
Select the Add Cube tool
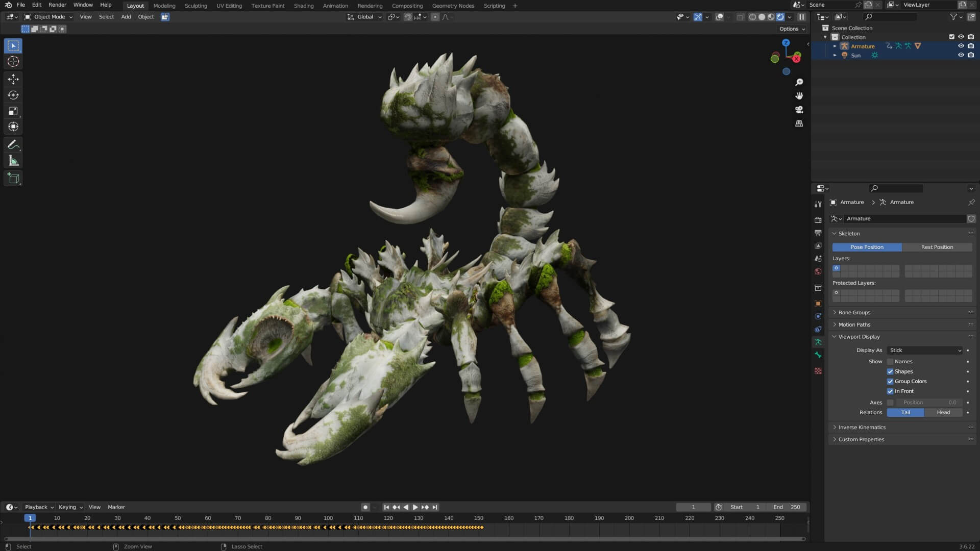pos(13,179)
